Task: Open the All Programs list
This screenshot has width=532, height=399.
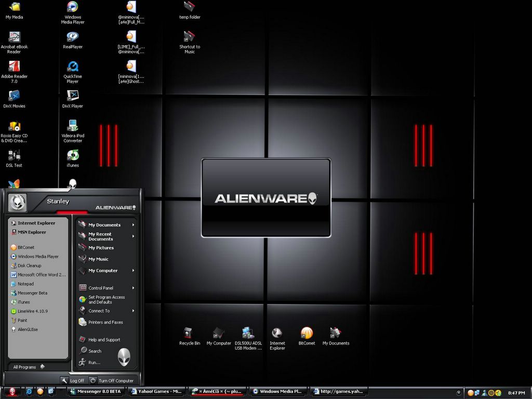Action: click(x=29, y=367)
